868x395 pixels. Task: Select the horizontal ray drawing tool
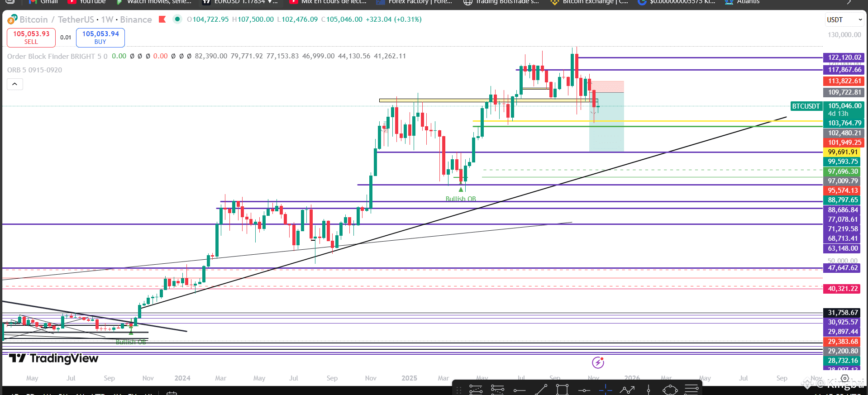(520, 390)
